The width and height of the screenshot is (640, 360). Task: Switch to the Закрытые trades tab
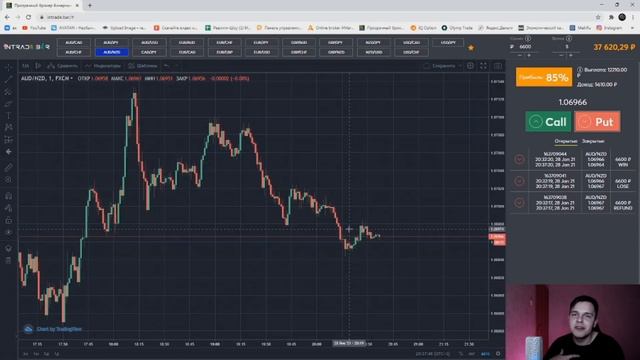tap(593, 141)
